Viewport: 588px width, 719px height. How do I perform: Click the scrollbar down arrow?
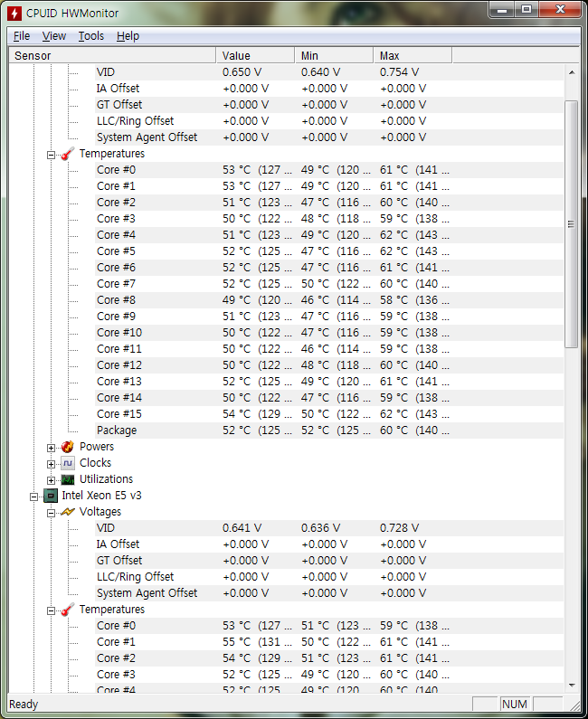(572, 685)
